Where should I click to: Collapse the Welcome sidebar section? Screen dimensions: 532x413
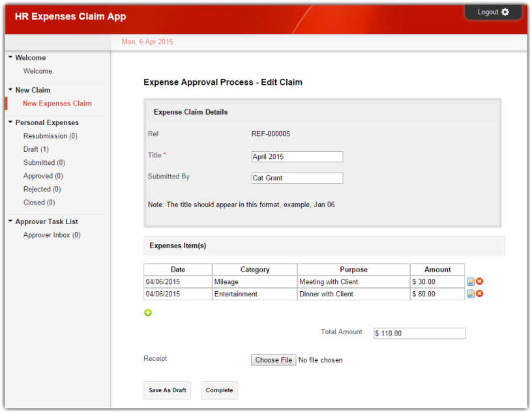tap(10, 57)
